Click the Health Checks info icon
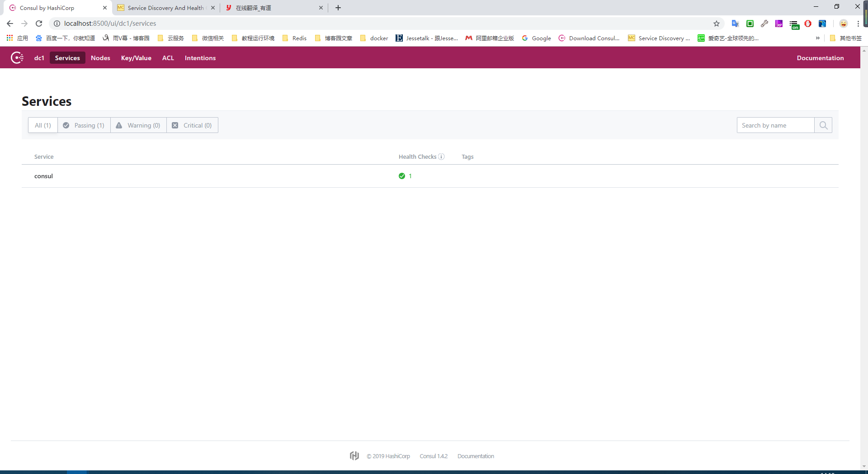 441,156
